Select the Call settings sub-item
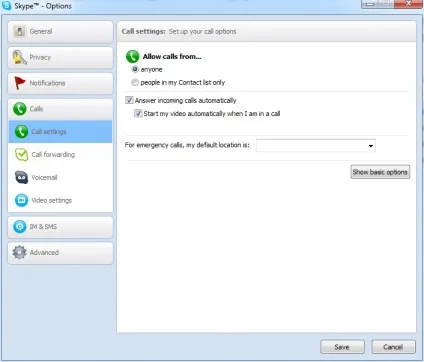Viewport: 424px width, 362px height. coord(60,132)
